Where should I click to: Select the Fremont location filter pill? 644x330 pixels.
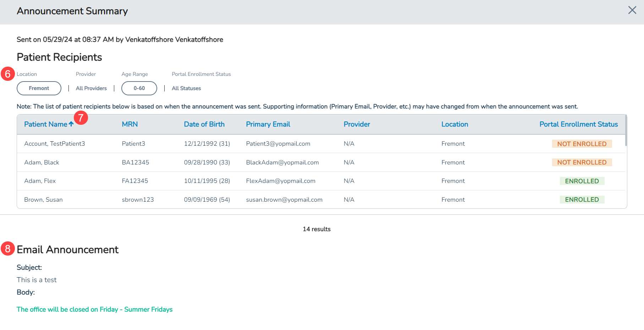[39, 88]
